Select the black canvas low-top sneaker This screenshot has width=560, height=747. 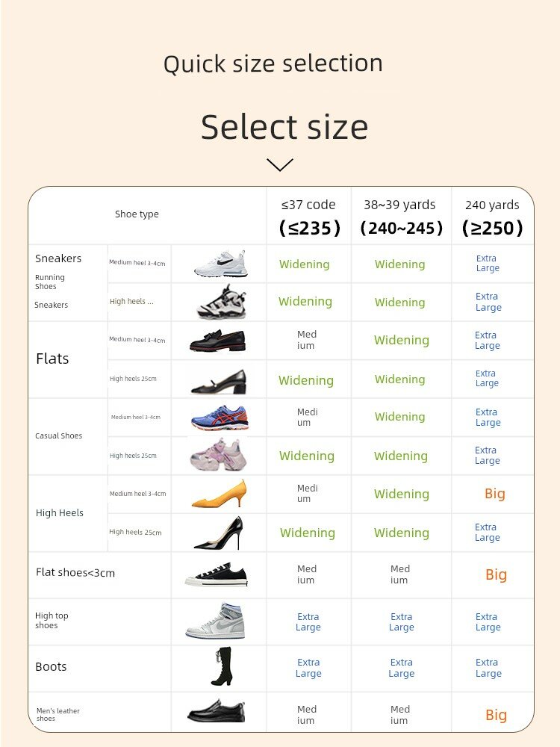pos(217,574)
